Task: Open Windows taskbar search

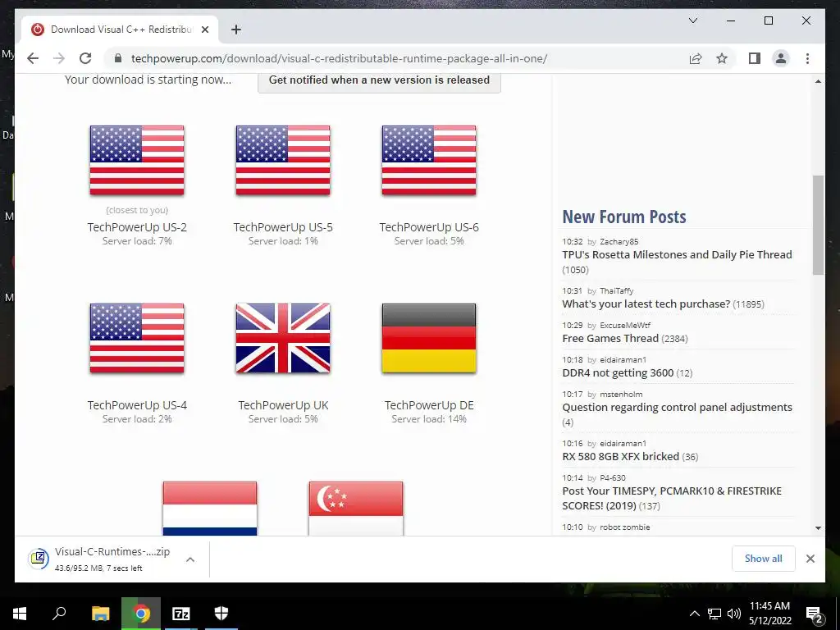Action: (x=59, y=614)
